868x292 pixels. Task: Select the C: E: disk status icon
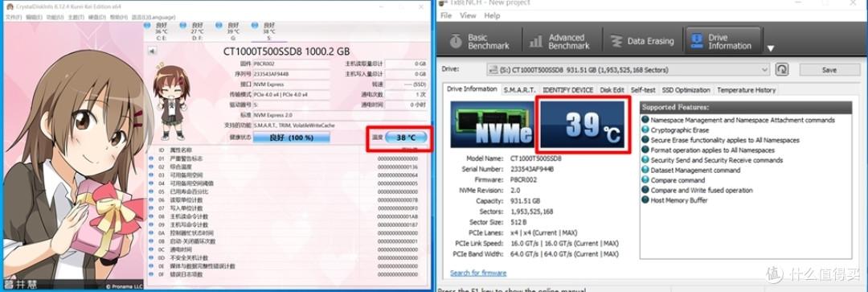(x=147, y=26)
